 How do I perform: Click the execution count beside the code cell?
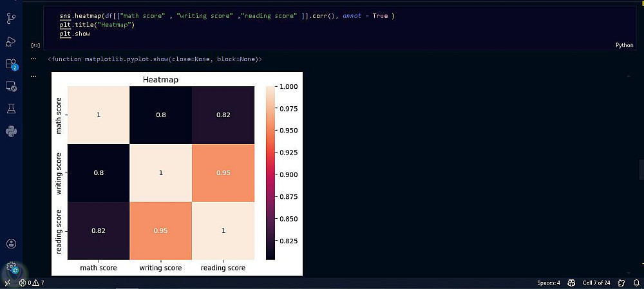click(x=35, y=45)
